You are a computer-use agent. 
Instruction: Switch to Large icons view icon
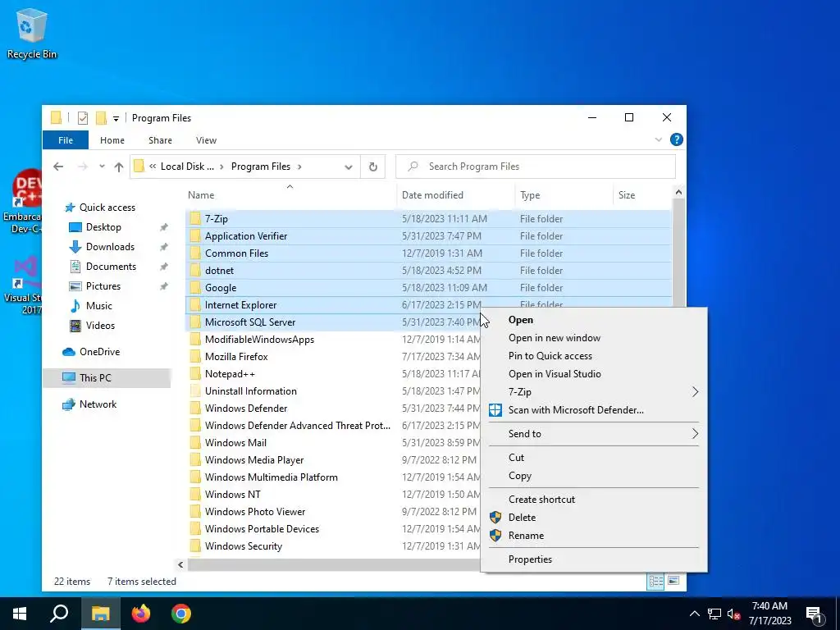(x=673, y=582)
